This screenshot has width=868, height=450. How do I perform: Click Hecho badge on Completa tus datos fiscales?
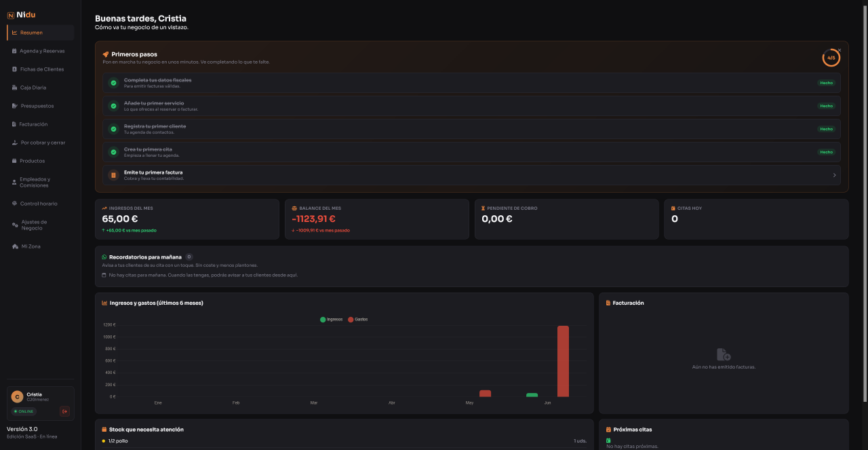826,83
